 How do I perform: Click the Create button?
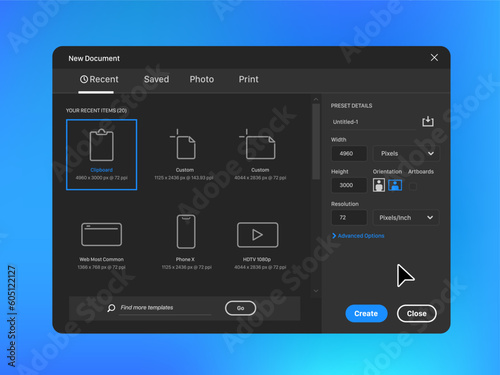click(x=366, y=314)
